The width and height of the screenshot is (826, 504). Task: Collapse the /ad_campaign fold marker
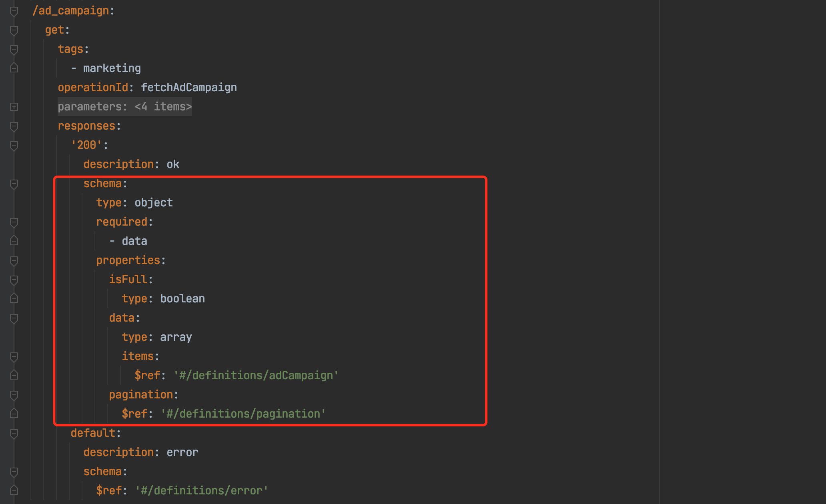tap(14, 11)
